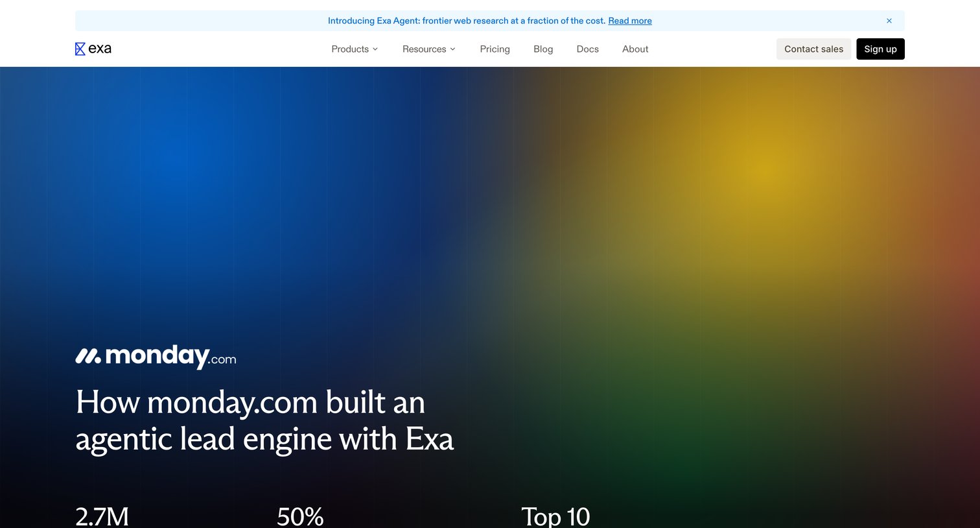Viewport: 980px width, 528px height.
Task: Open the Blog page
Action: (x=543, y=49)
